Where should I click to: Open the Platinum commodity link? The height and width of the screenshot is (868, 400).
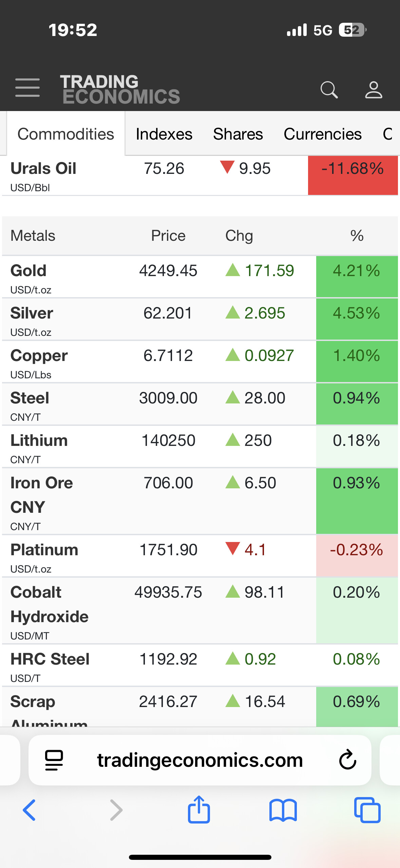(44, 550)
